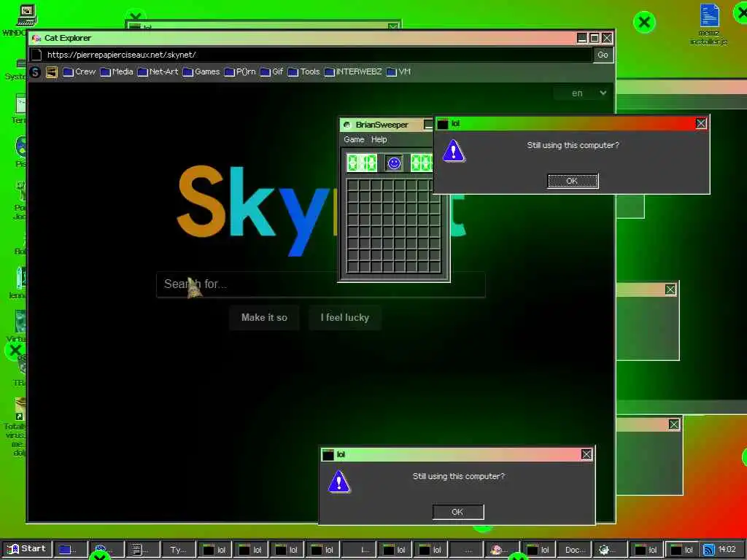Open the P()rn bookmarks folder

point(240,72)
